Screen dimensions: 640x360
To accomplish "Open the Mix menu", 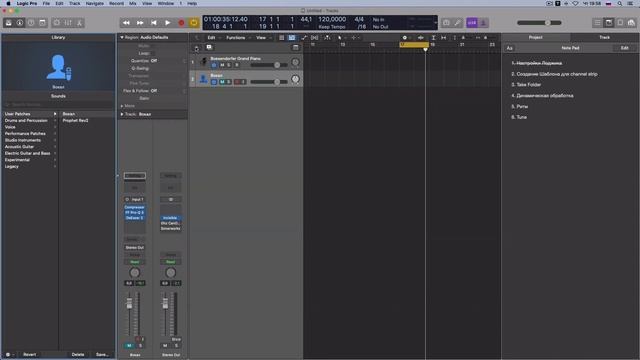I will 133,3.
